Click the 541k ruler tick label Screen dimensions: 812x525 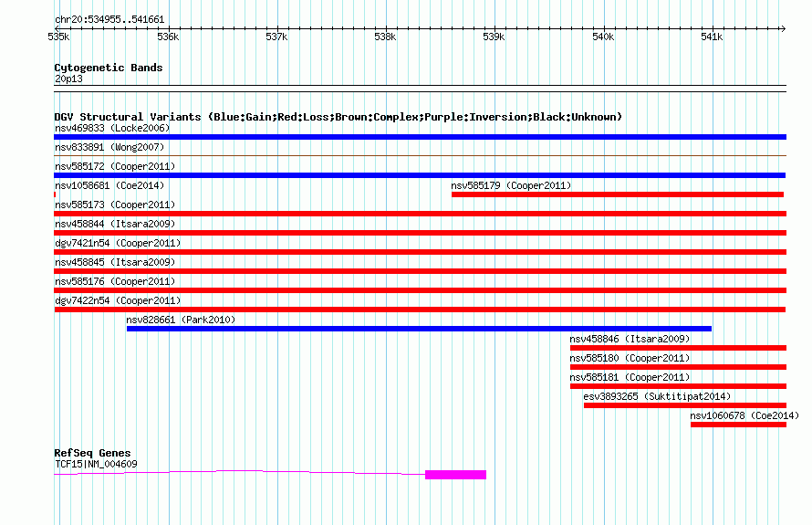click(712, 37)
